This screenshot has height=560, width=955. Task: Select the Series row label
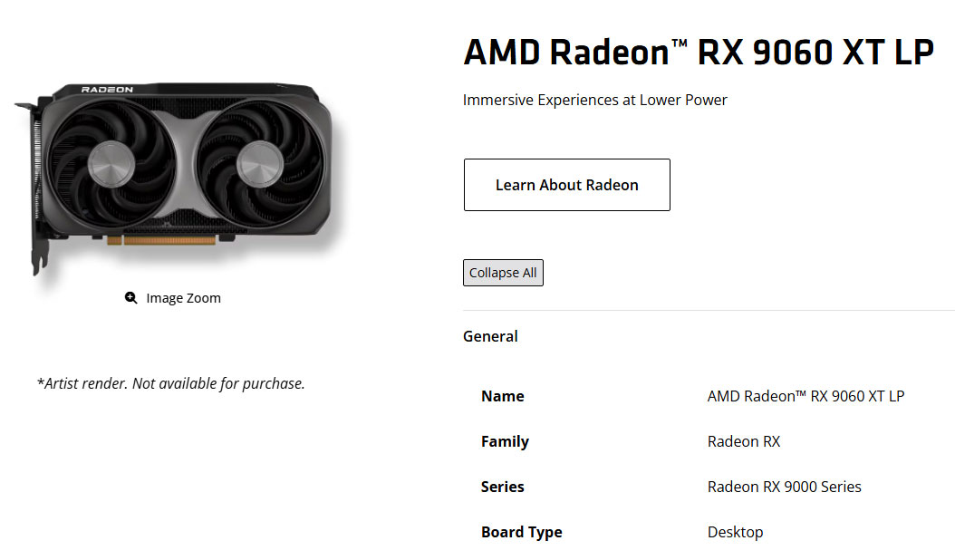(x=502, y=487)
